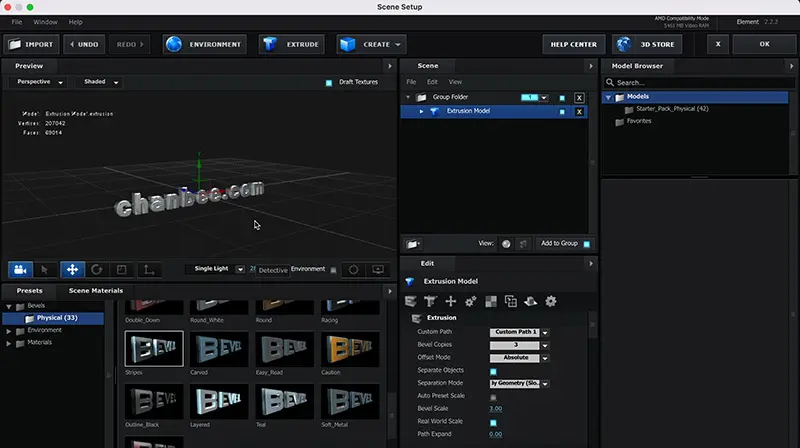
Task: Open the File menu in top menu bar
Action: [x=17, y=22]
